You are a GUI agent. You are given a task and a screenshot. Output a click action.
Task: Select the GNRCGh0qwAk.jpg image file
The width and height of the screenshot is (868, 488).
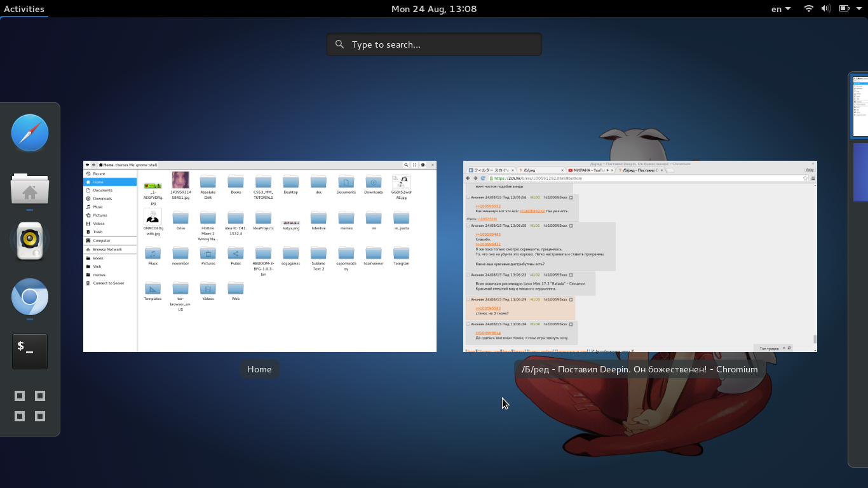[x=153, y=217]
